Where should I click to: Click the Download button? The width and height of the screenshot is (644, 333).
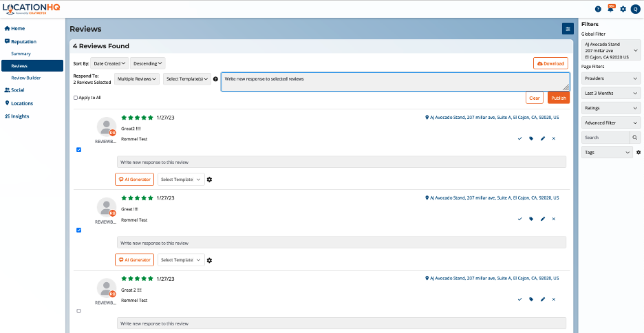[550, 63]
